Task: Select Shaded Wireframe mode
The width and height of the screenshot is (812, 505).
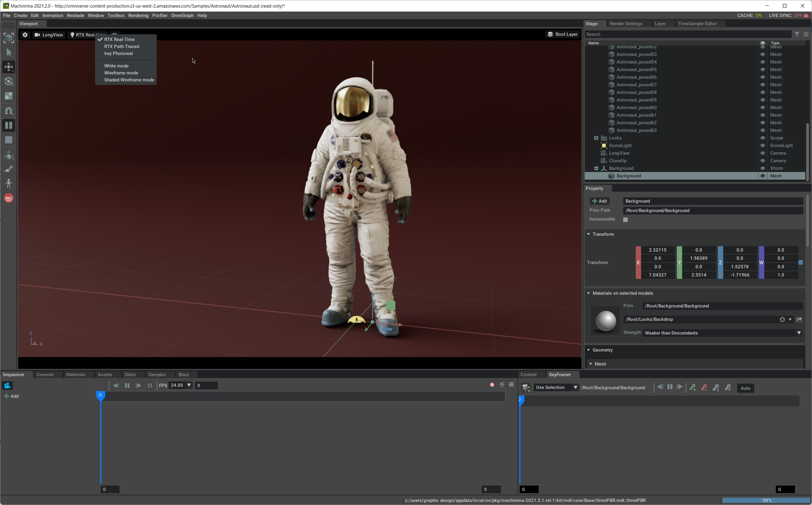Action: (129, 80)
